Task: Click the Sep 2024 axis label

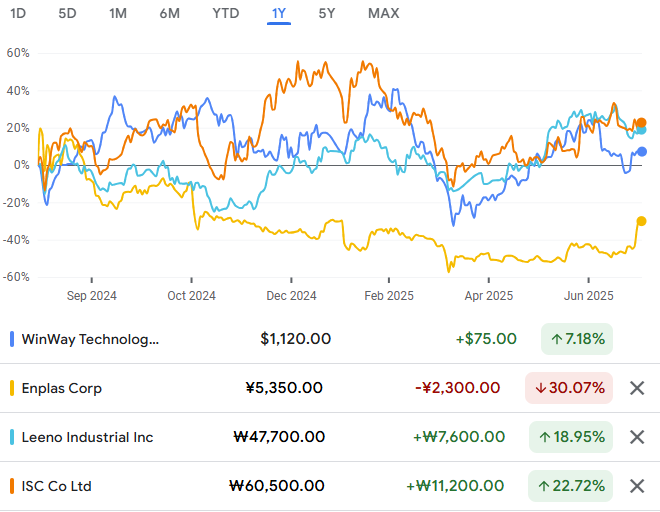Action: pyautogui.click(x=92, y=296)
